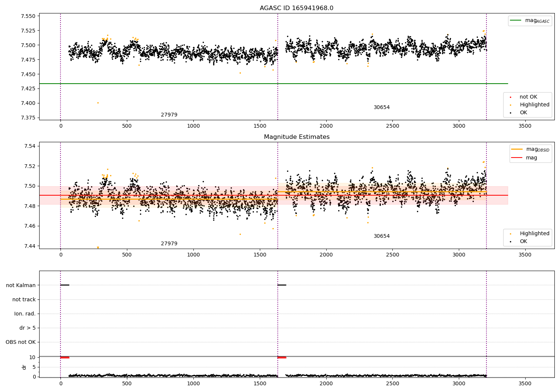Viewport: 560px width, 392px height.
Task: Click 'not OK' in top plot legend
Action: (528, 97)
